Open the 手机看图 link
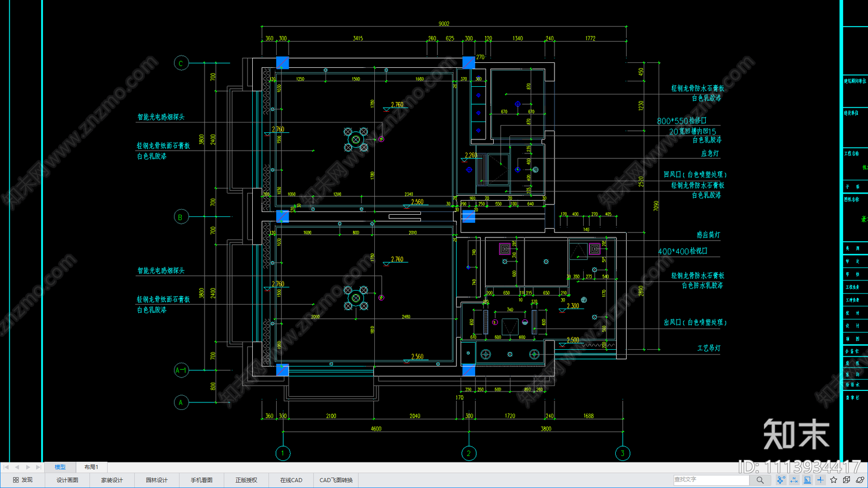 pos(201,480)
